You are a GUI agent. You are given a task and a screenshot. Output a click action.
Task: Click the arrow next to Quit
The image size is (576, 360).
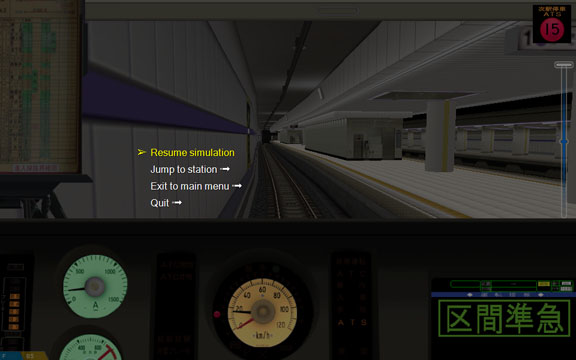177,202
